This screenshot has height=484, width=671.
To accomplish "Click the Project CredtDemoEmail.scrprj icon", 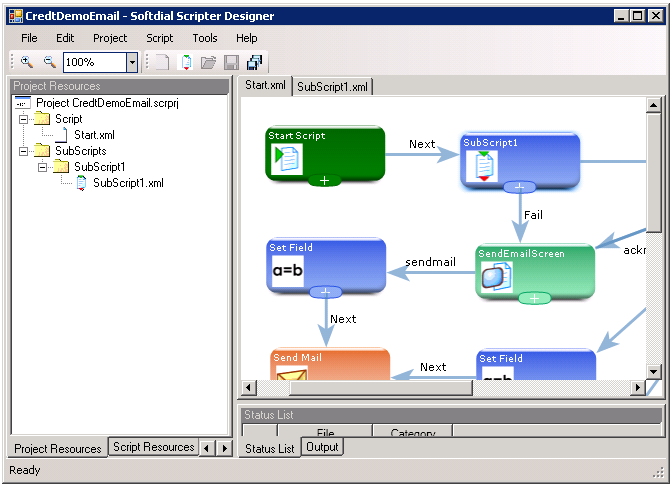I will (23, 103).
